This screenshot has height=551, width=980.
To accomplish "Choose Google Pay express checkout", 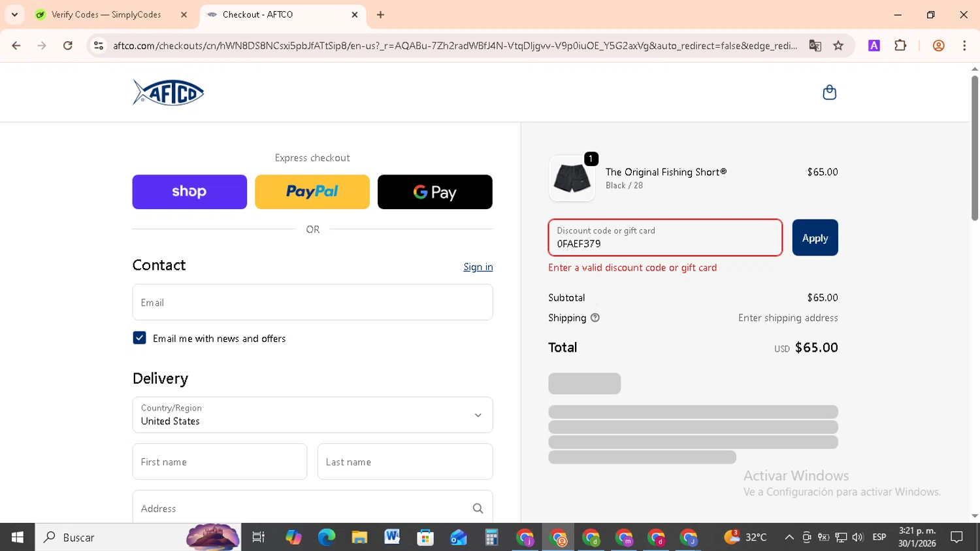I will (x=435, y=192).
